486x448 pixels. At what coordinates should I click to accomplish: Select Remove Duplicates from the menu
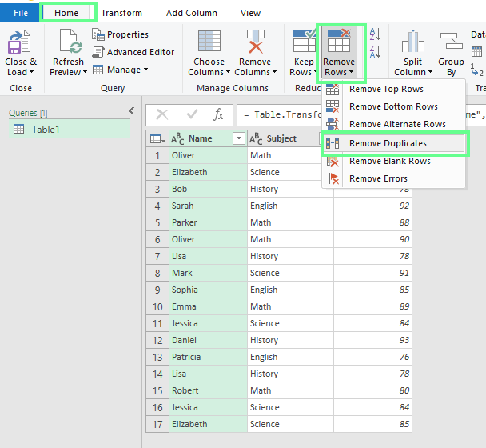pyautogui.click(x=388, y=143)
